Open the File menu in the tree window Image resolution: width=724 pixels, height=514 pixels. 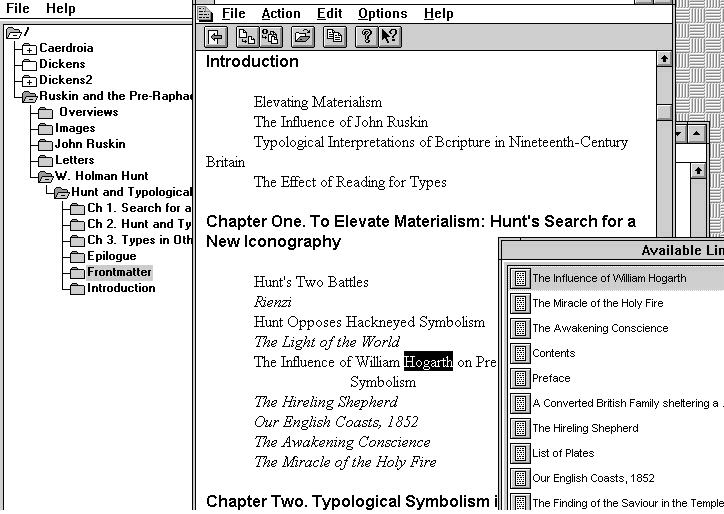pos(18,8)
